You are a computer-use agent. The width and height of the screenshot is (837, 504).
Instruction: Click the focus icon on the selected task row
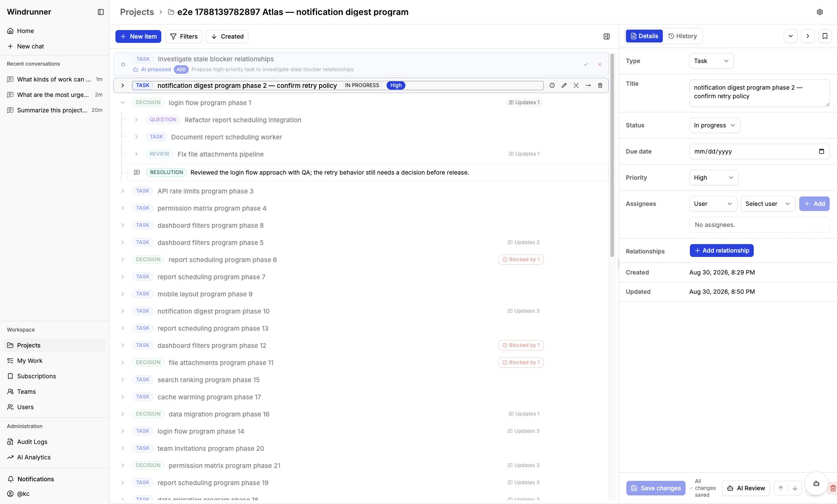click(x=576, y=85)
